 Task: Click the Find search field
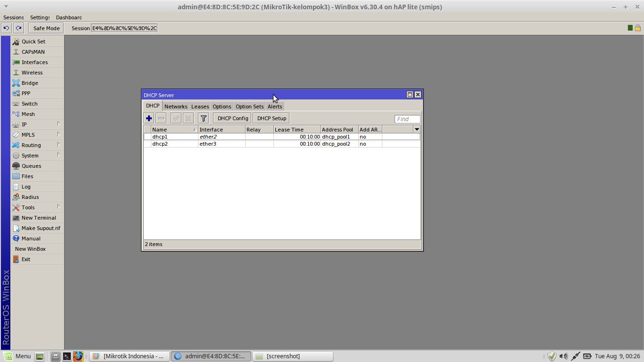tap(407, 119)
